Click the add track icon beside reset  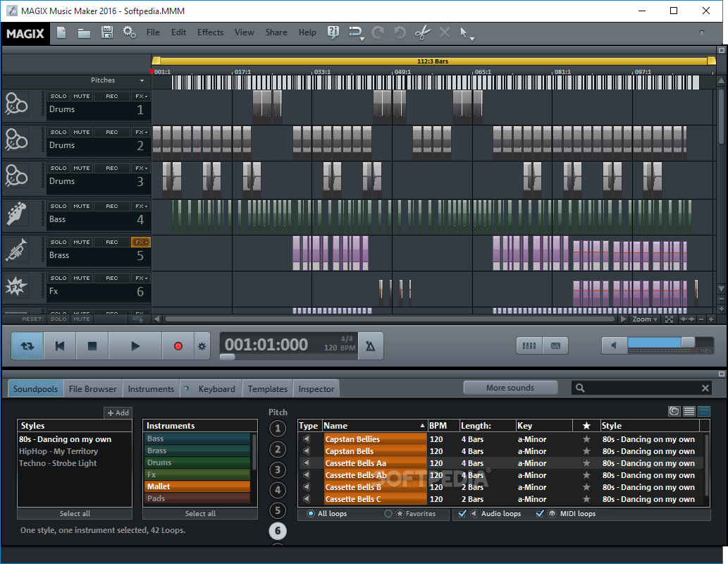coord(138,319)
